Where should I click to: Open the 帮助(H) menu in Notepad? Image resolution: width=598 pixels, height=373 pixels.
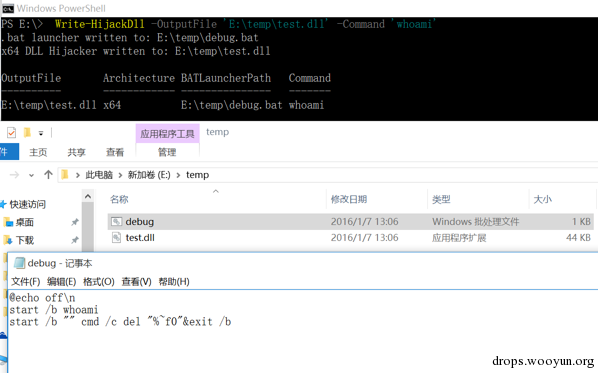(x=174, y=281)
